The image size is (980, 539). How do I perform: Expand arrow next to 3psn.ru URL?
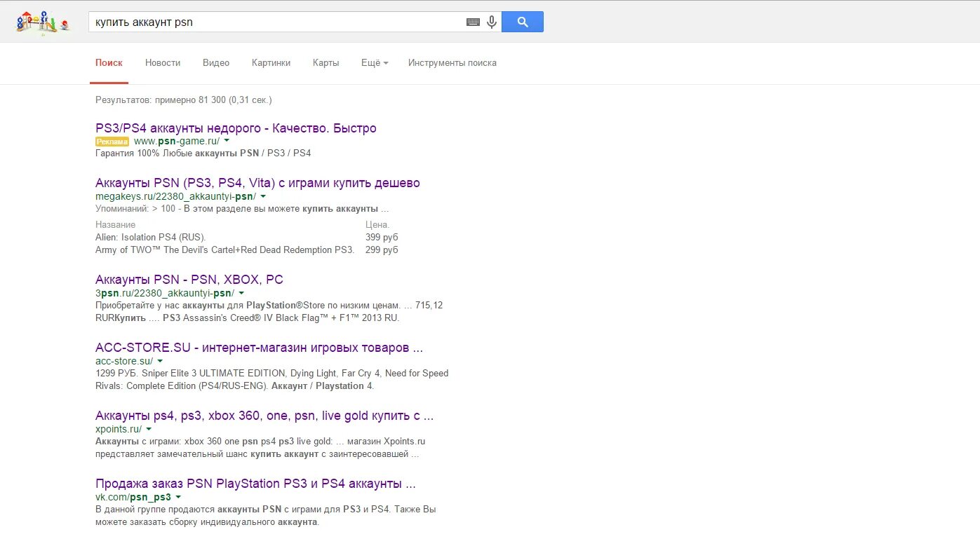[x=241, y=293]
